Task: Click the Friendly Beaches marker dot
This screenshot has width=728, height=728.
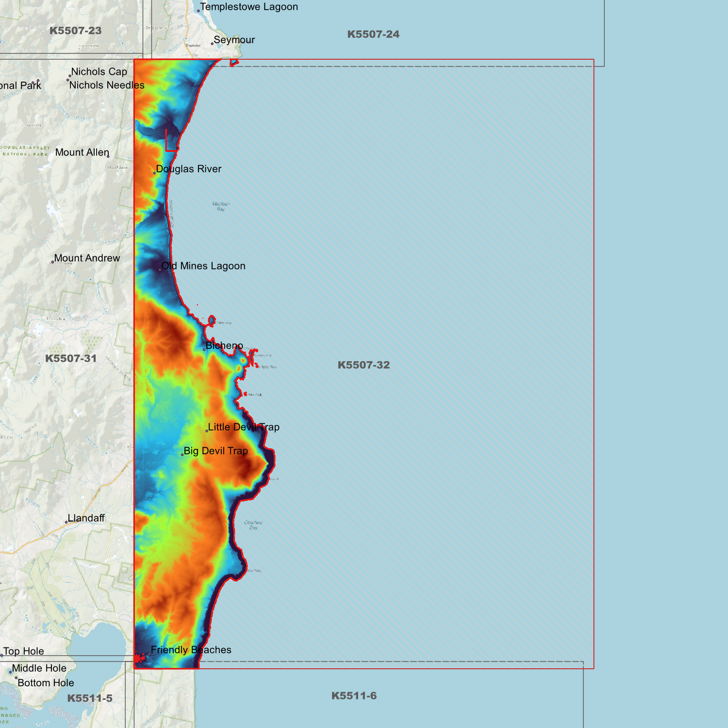Action: [150, 654]
